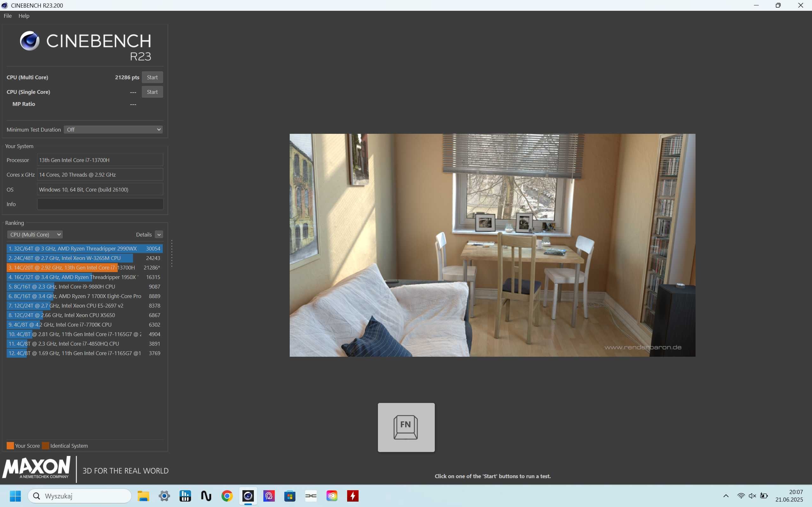Screen dimensions: 812x507
Task: Click the FN key overlay icon
Action: [x=406, y=427]
